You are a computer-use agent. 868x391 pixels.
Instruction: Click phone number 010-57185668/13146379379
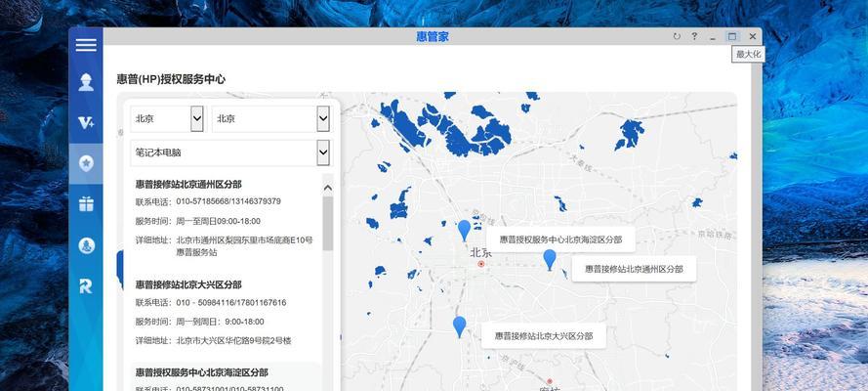click(228, 201)
